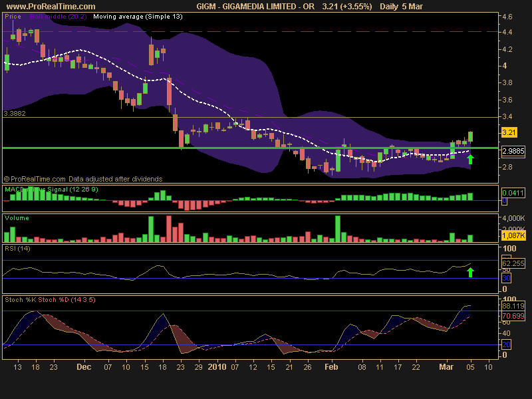Click the Dec label on time axis
Screen dimensions: 532x399
84,367
